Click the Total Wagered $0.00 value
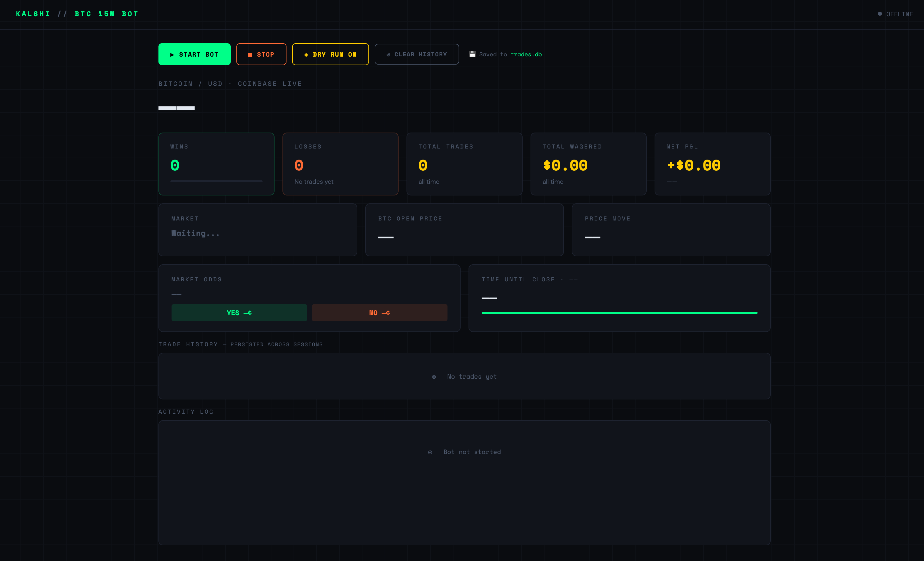This screenshot has height=561, width=924. coord(565,165)
